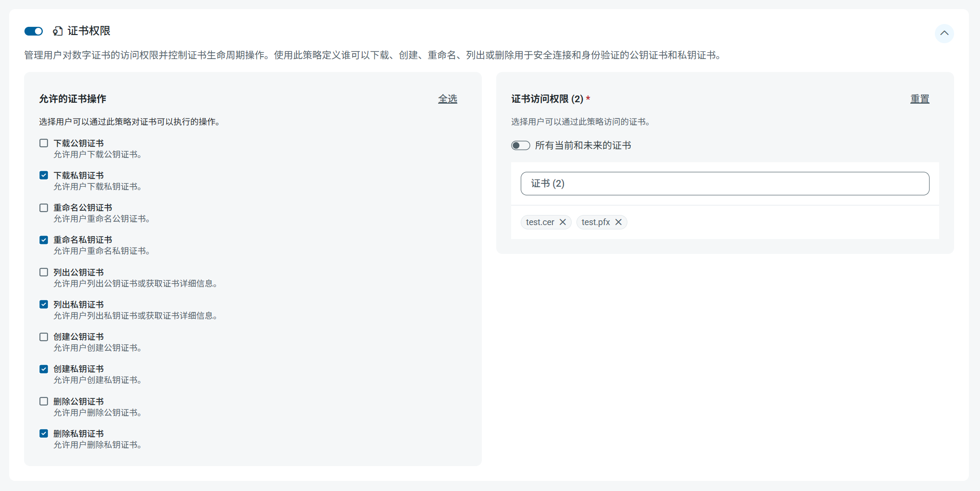Remove the test.pfx certificate chip
980x491 pixels.
pos(618,222)
